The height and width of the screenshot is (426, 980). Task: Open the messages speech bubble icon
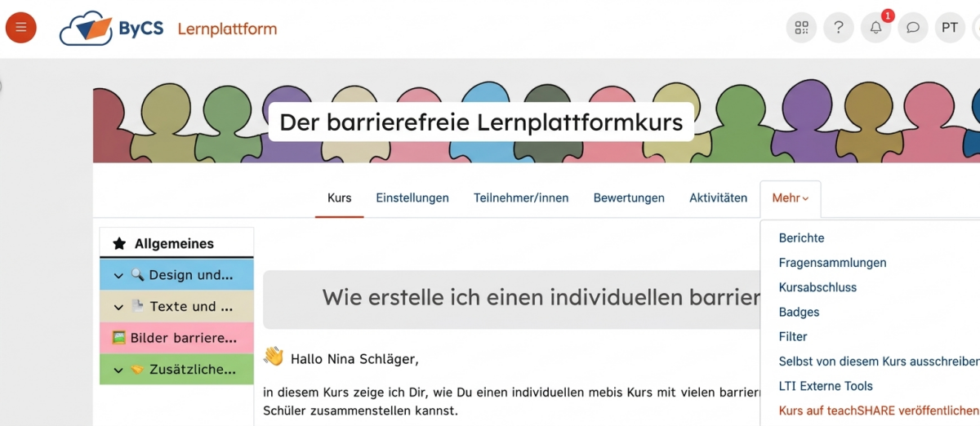click(913, 28)
